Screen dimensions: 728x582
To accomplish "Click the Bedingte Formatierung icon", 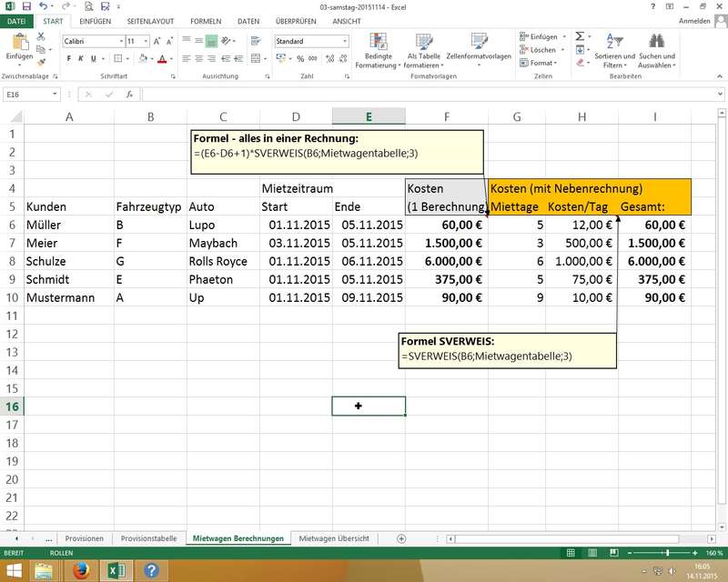I will (x=379, y=41).
